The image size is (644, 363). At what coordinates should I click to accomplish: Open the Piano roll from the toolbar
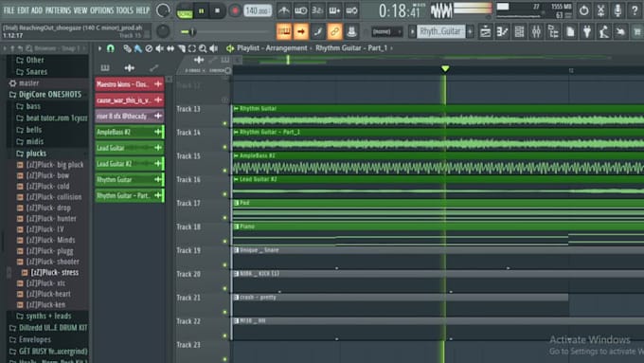[502, 31]
